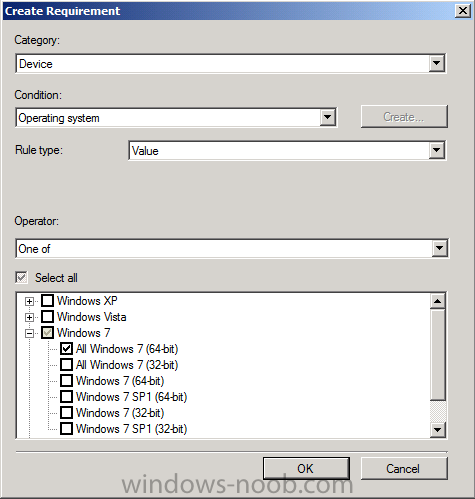Expand the Windows XP tree node

pyautogui.click(x=29, y=301)
